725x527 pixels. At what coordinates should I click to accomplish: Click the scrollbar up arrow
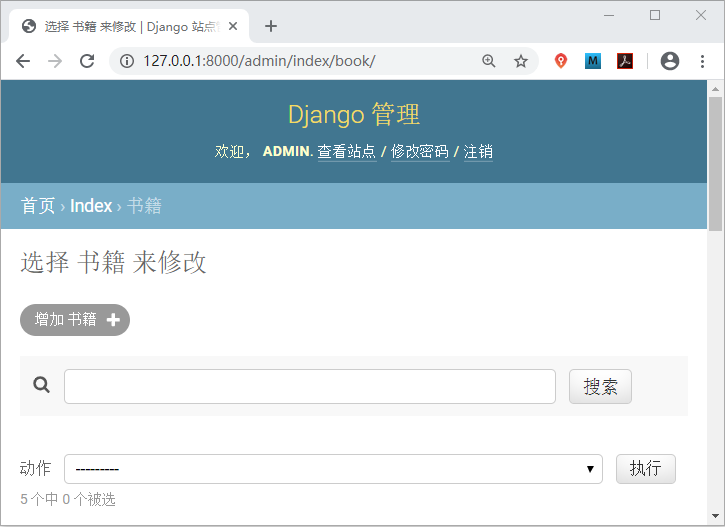click(715, 89)
